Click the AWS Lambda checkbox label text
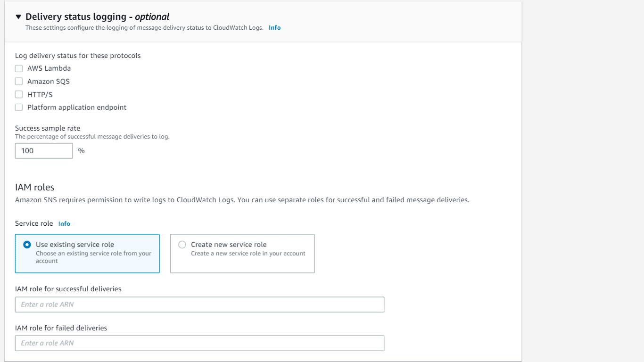Screen dimensions: 644x362 pos(49,68)
